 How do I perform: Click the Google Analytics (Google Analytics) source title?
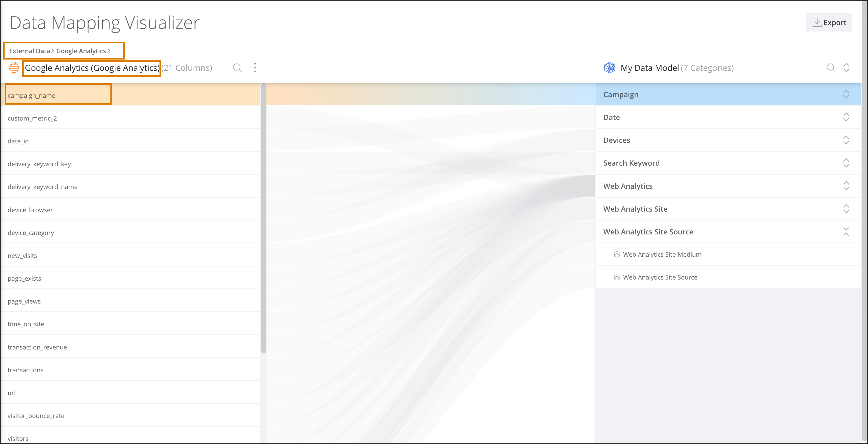pyautogui.click(x=92, y=68)
